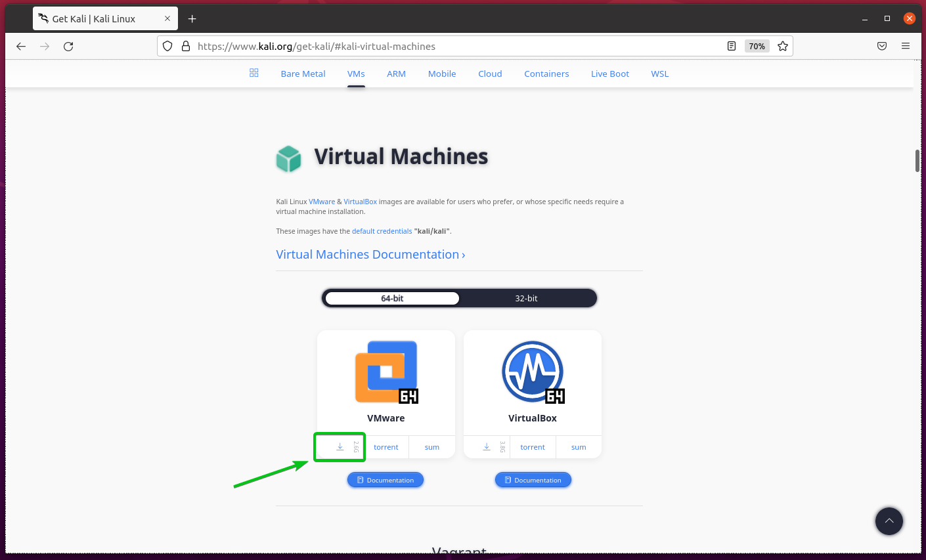926x560 pixels.
Task: Switch to the Containers tab
Action: coord(546,74)
